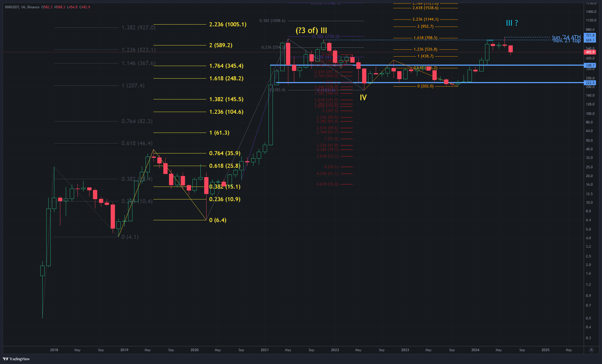Click the 721.8 price axis label
The width and height of the screenshot is (602, 364).
click(590, 35)
